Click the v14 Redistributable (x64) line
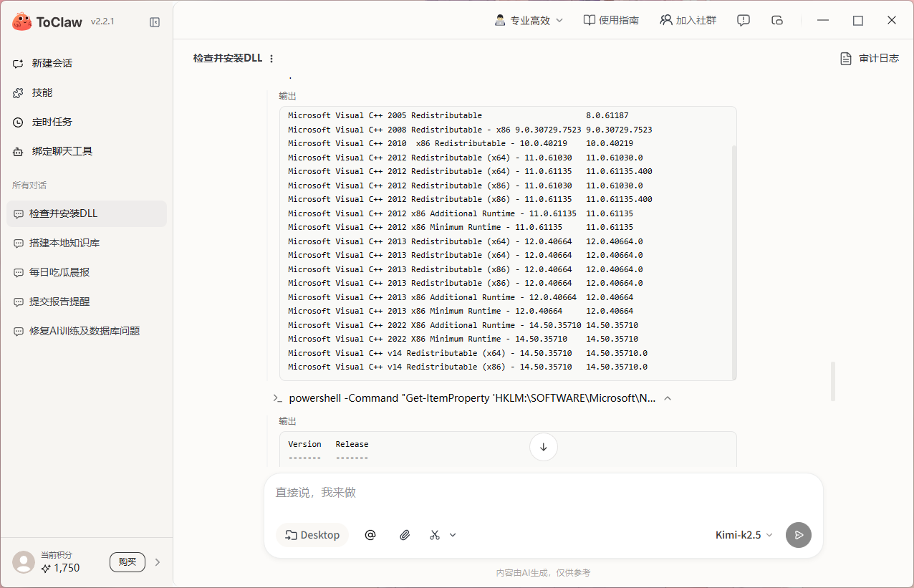The width and height of the screenshot is (914, 588). coord(468,353)
